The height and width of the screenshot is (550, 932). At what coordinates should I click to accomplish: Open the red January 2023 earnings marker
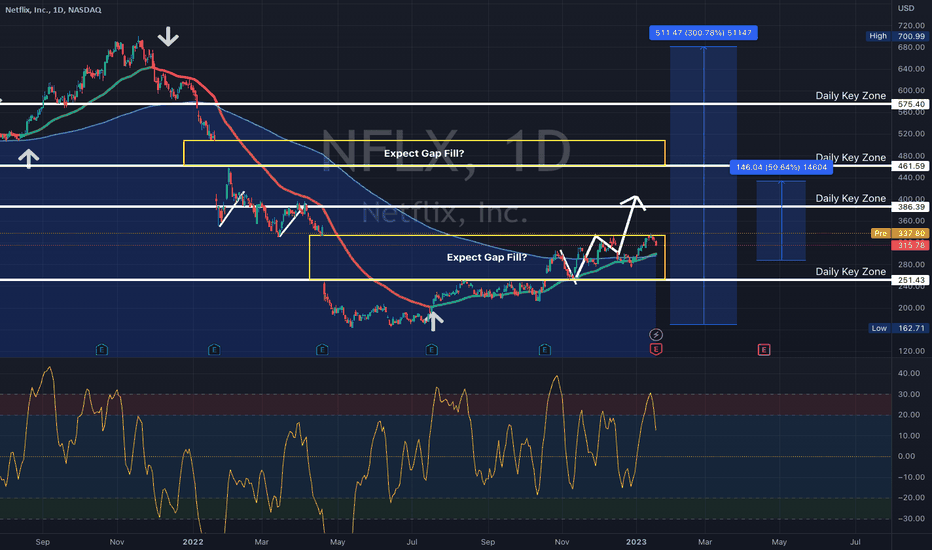pos(656,350)
